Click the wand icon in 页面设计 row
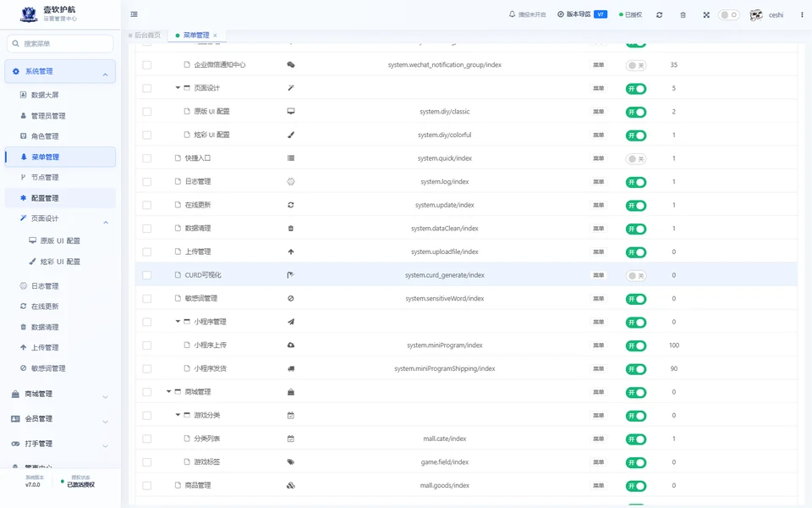 click(291, 88)
